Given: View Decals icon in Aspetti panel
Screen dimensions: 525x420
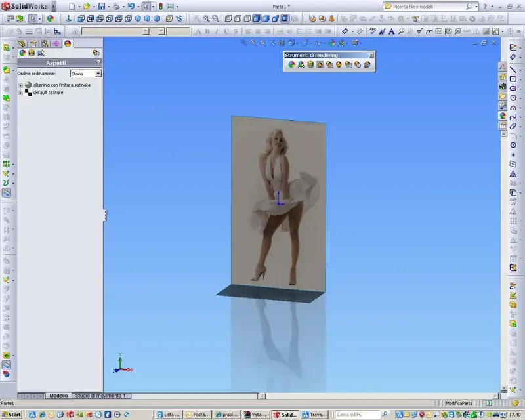Looking at the screenshot, I should click(x=31, y=53).
